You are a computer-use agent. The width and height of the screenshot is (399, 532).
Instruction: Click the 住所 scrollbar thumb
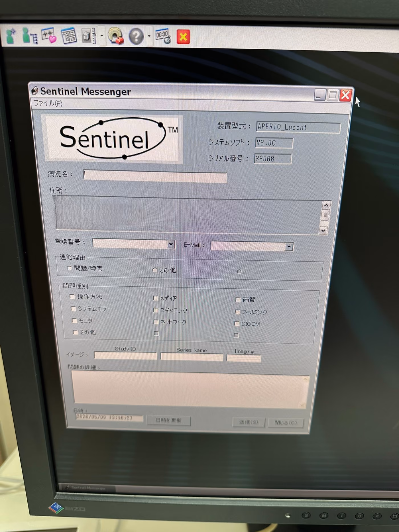coord(325,215)
